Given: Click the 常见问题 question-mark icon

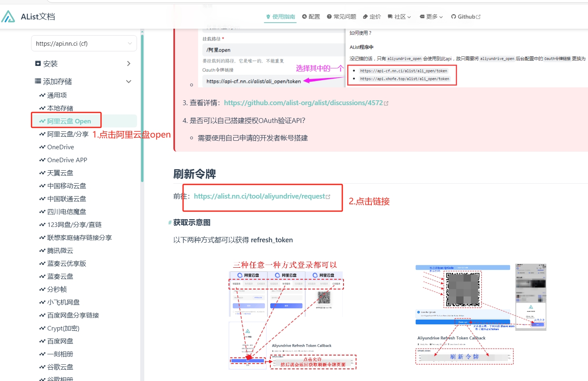Looking at the screenshot, I should click(329, 17).
